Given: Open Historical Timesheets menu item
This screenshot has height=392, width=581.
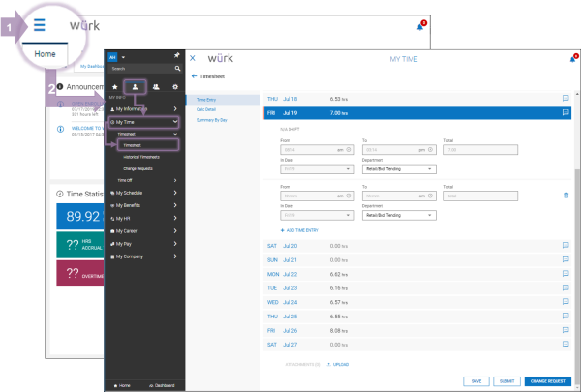Looking at the screenshot, I should [141, 157].
